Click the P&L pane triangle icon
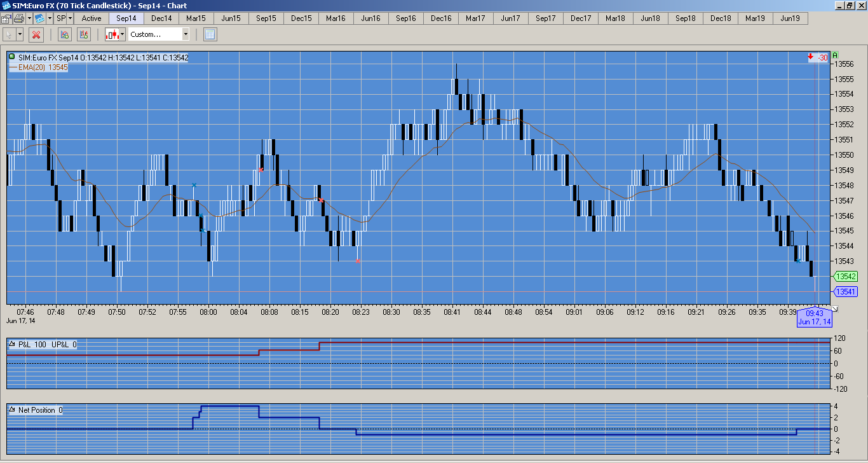The height and width of the screenshot is (463, 868). pyautogui.click(x=12, y=344)
